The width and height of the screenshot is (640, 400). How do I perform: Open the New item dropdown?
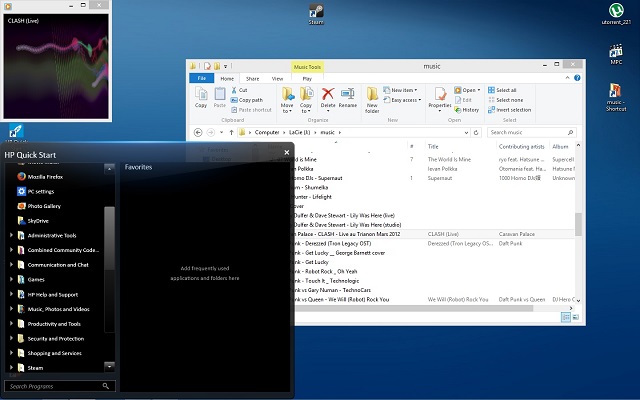400,90
